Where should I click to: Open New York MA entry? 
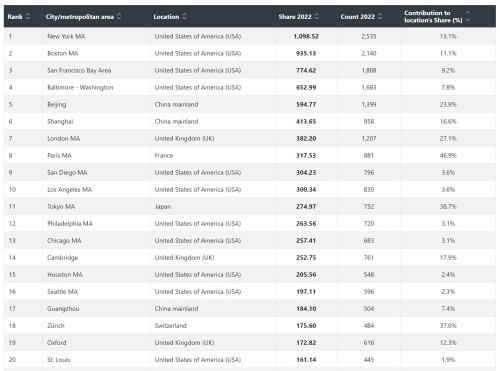coord(66,36)
